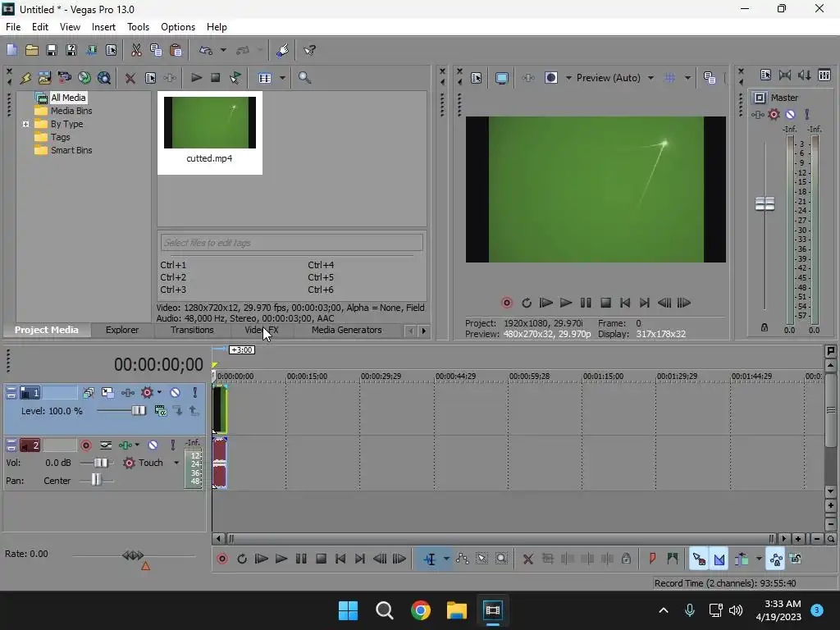Select the Zoom Edit Tool magnifier icon
The width and height of the screenshot is (840, 630).
(x=501, y=559)
